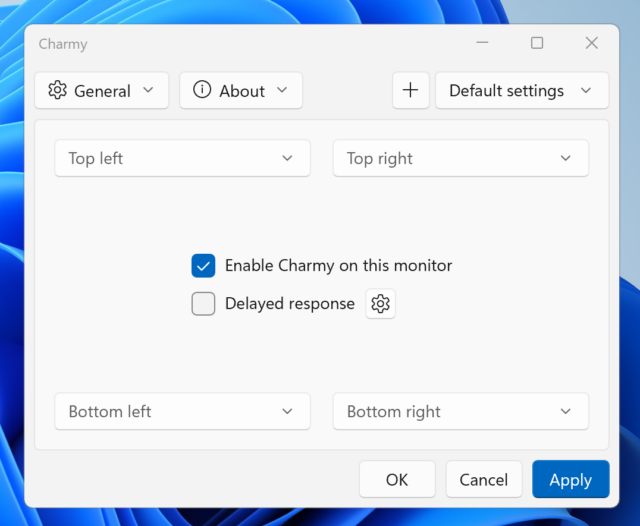Viewport: 640px width, 526px height.
Task: Open the Bottom right corner dropdown
Action: (x=461, y=411)
